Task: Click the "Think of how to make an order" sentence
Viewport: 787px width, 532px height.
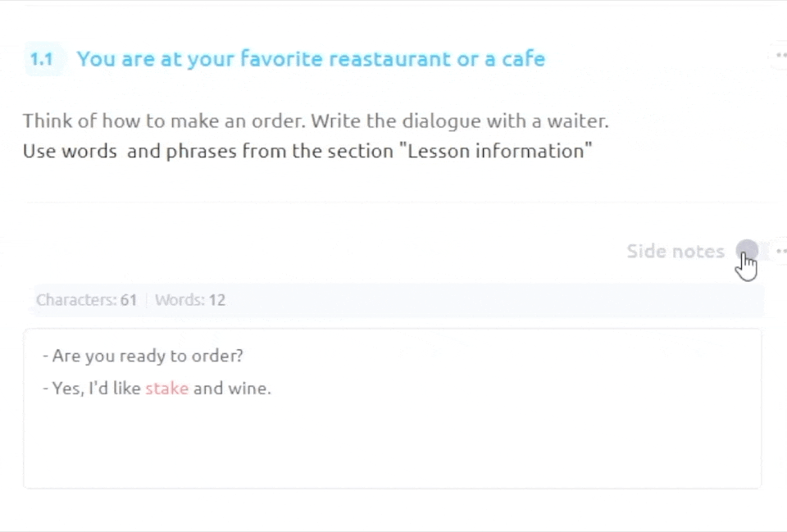Action: pos(164,121)
